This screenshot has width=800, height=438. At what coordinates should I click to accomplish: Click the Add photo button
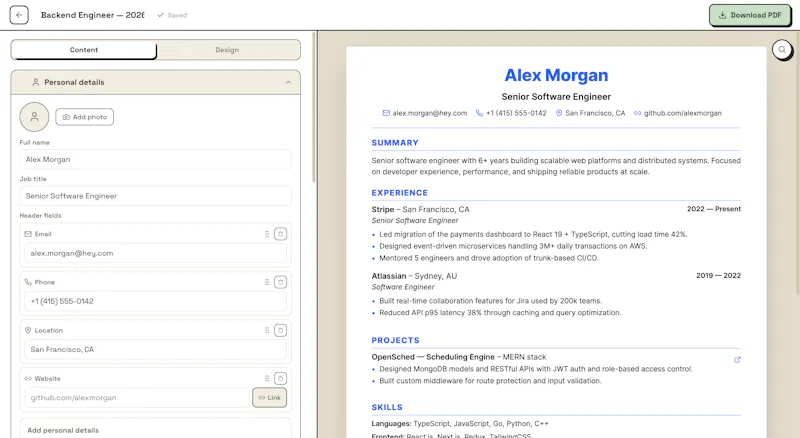[85, 117]
